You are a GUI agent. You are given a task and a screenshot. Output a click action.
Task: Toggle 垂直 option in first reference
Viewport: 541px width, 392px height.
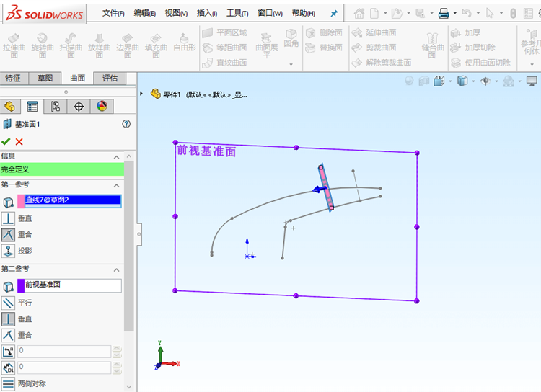[8, 218]
